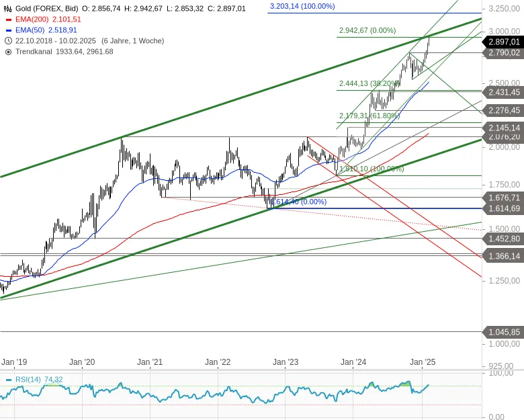Click the 925,00 price axis label

pos(500,366)
